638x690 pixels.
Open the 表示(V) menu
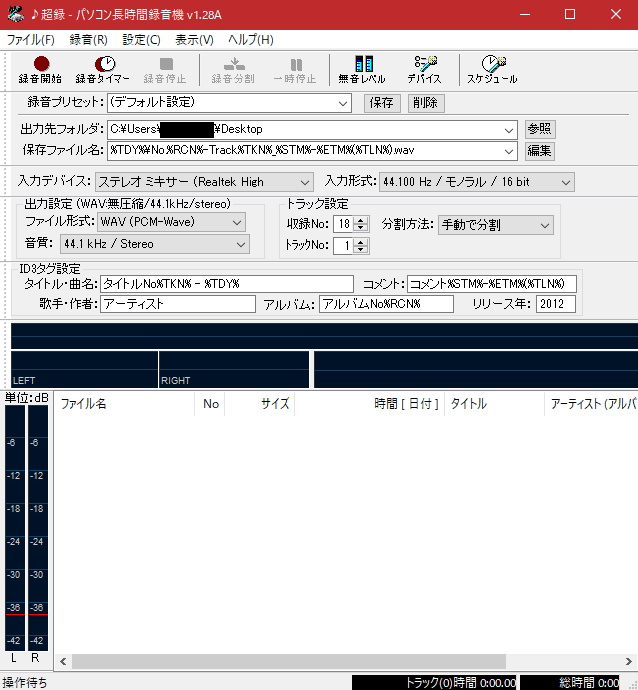pos(194,40)
